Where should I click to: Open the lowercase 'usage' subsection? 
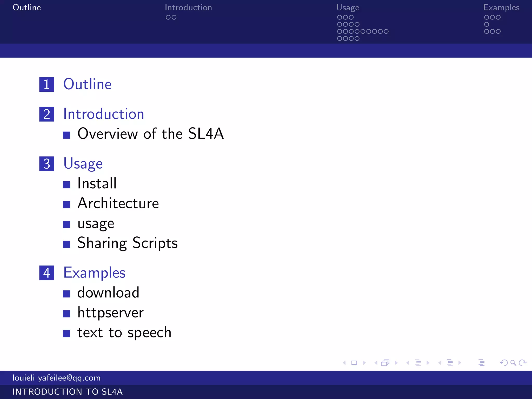pyautogui.click(x=96, y=224)
